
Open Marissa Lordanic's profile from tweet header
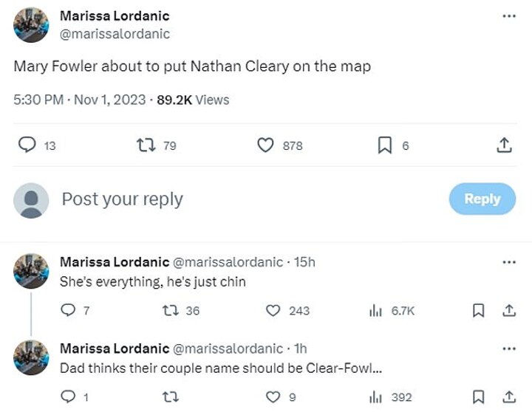(x=114, y=16)
